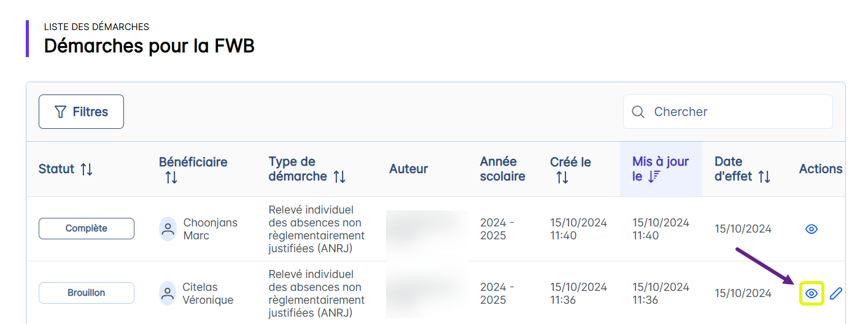868x324 pixels.
Task: Click Choonjans Marc's user avatar icon
Action: click(168, 228)
